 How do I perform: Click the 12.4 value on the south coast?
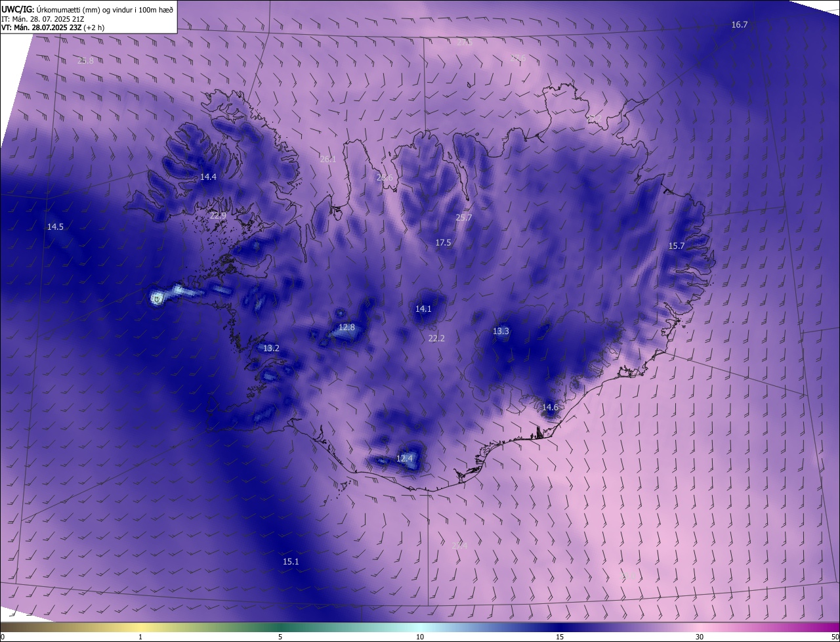[405, 459]
